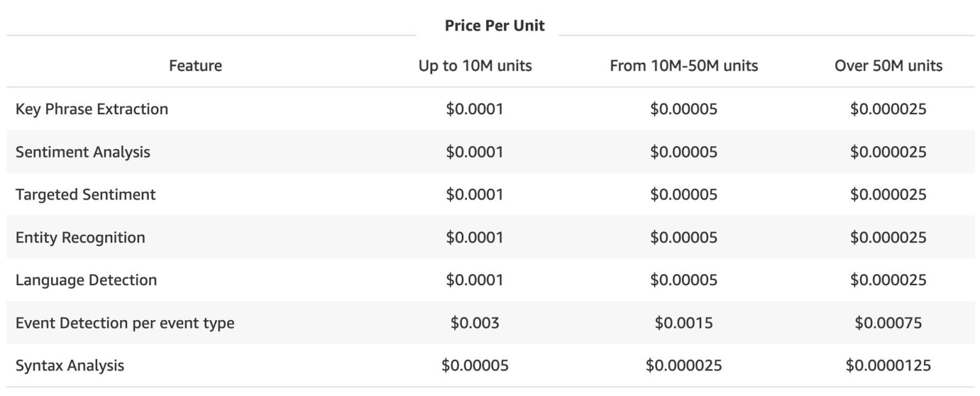Click the Over 50M units header
The height and width of the screenshot is (396, 980).
click(888, 66)
